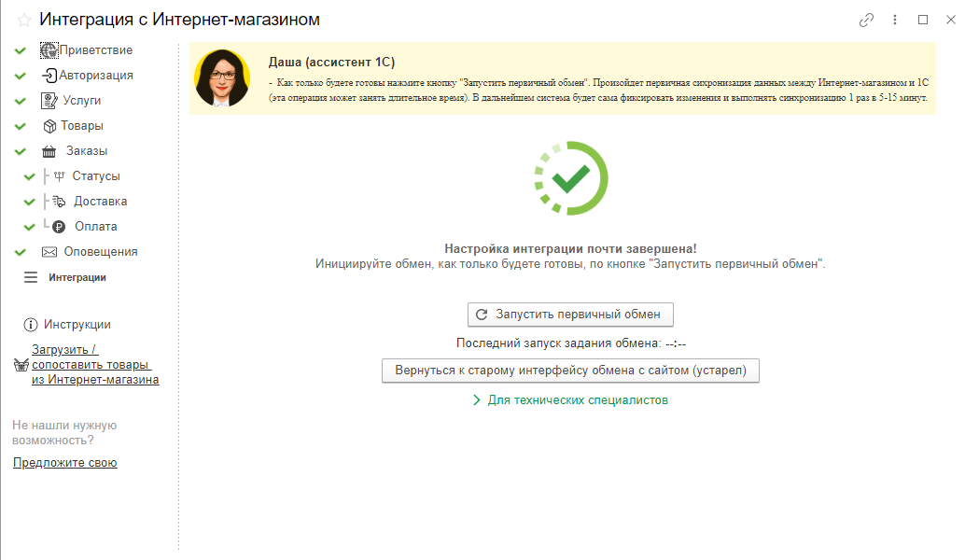Screen dimensions: 965x560
Task: Click the ruble icon next to Оплата
Action: click(x=59, y=227)
